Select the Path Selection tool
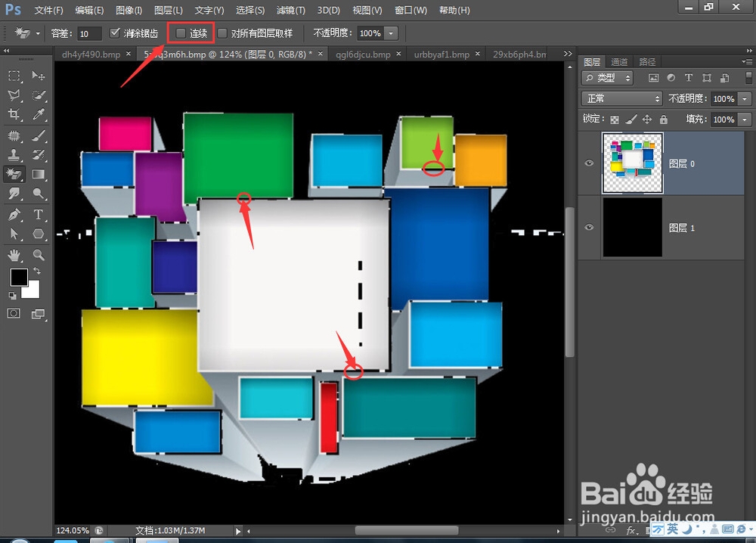The height and width of the screenshot is (543, 756). (14, 234)
